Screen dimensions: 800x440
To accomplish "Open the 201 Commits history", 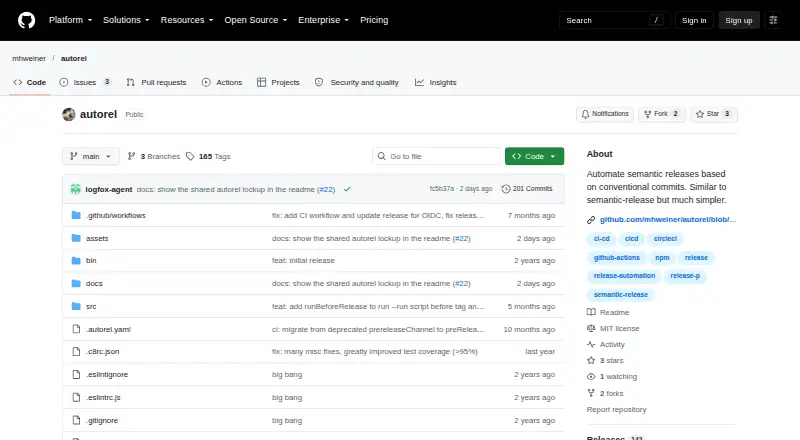I will (527, 189).
